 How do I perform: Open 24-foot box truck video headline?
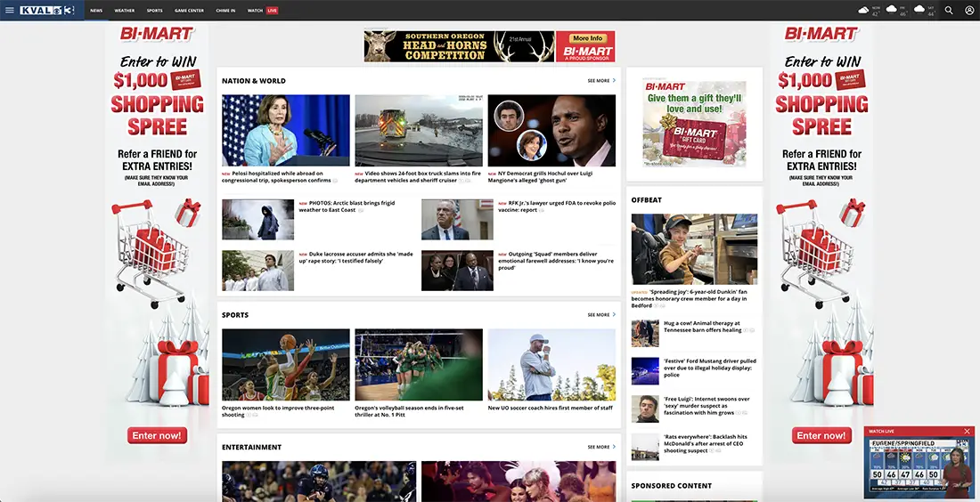[418, 177]
